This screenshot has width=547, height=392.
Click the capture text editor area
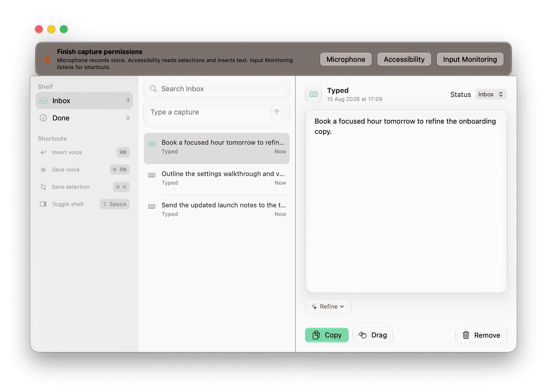(406, 201)
